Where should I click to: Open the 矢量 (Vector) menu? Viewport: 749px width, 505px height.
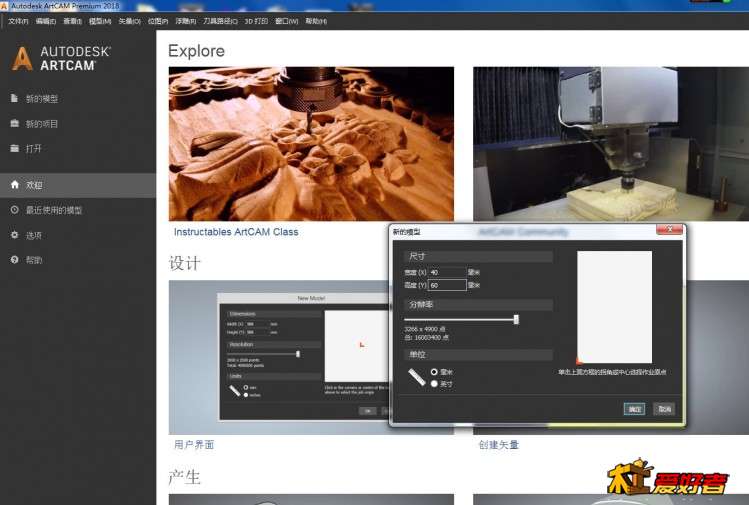pos(129,21)
